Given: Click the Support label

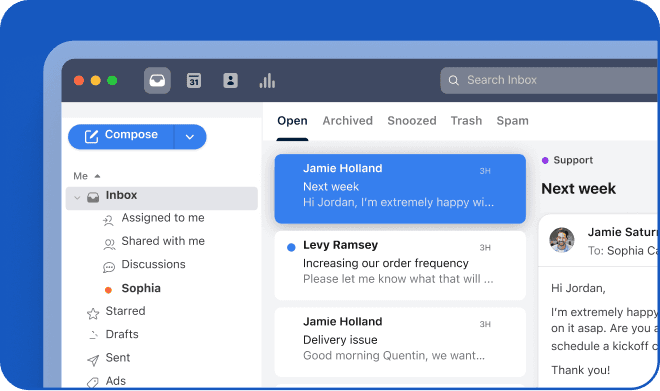Looking at the screenshot, I should point(573,160).
